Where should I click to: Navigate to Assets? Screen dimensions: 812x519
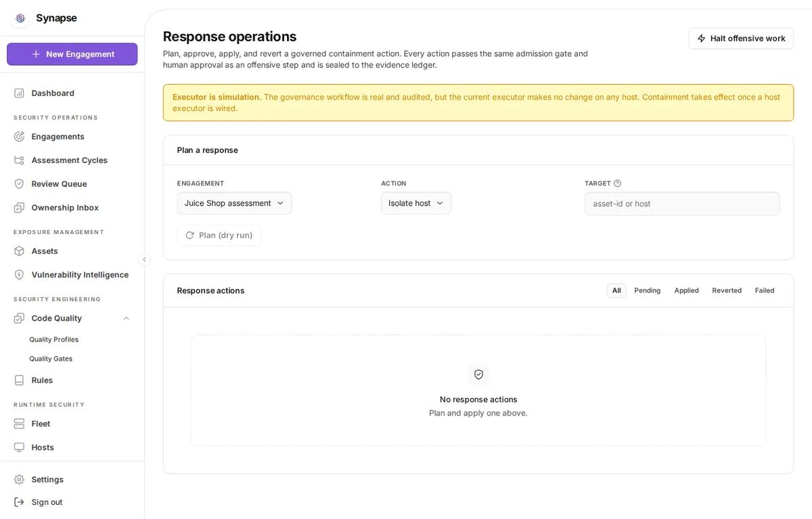[x=72, y=251]
